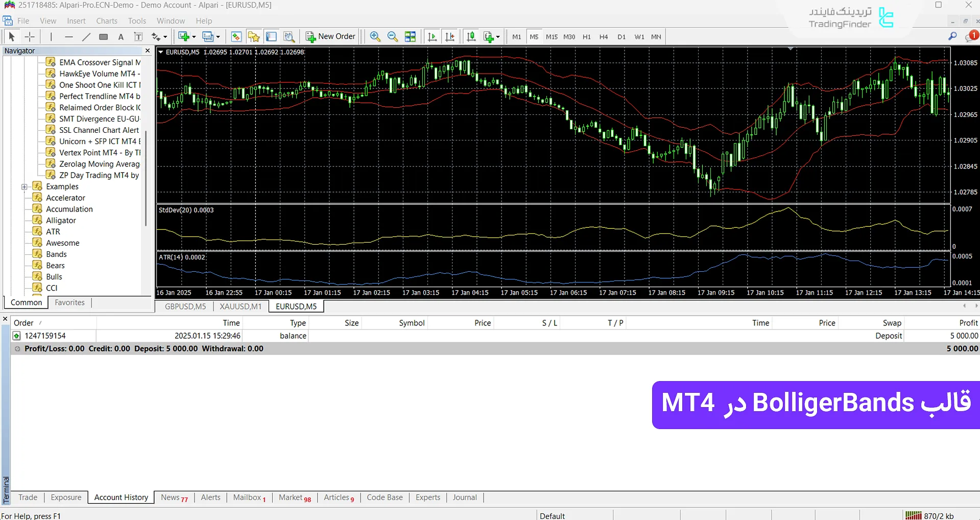980x520 pixels.
Task: Switch to the XAUUSD,M1 chart tab
Action: tap(240, 306)
